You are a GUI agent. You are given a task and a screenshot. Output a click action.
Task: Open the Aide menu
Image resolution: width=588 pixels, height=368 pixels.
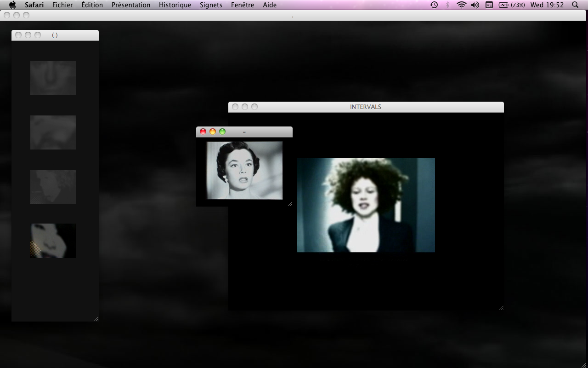[x=270, y=5]
